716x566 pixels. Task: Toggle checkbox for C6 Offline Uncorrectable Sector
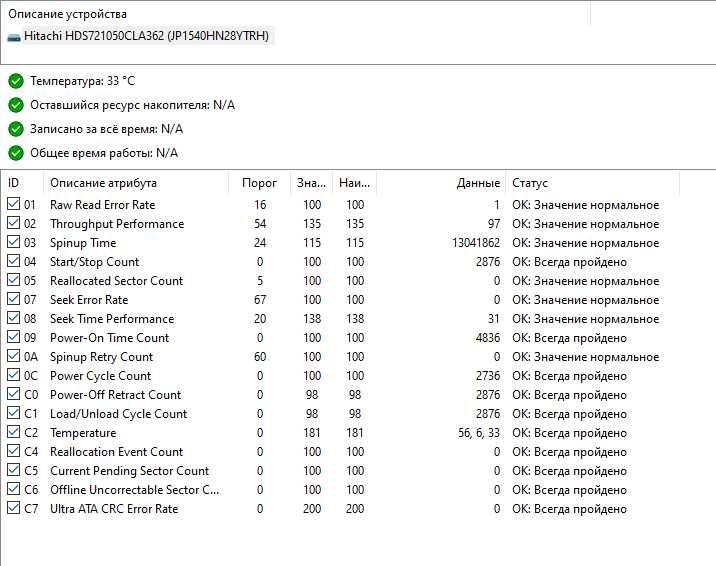point(13,489)
